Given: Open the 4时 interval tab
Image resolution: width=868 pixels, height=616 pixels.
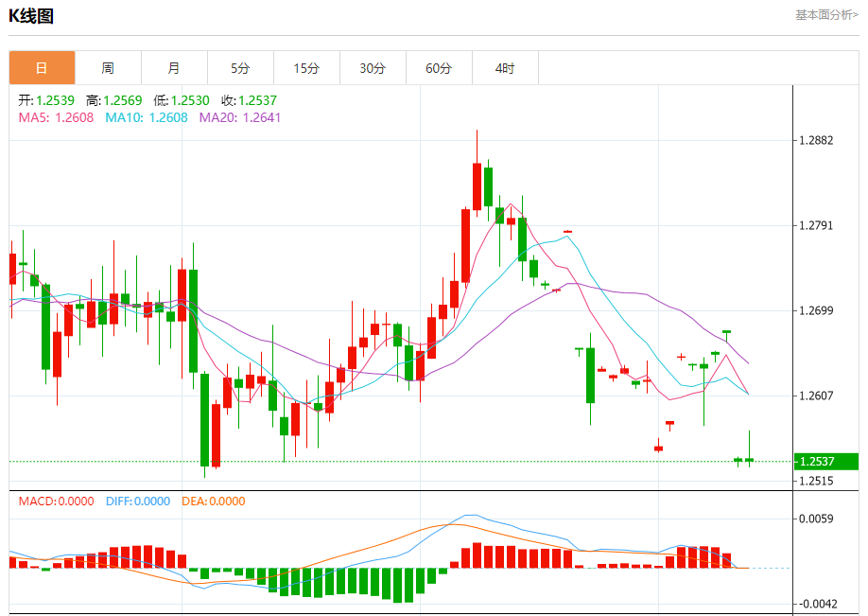Looking at the screenshot, I should click(x=505, y=68).
